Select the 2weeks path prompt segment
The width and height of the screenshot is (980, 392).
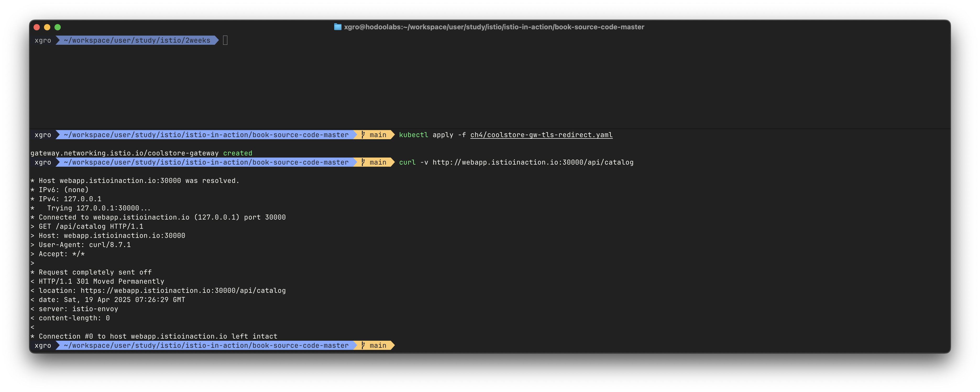(x=137, y=40)
